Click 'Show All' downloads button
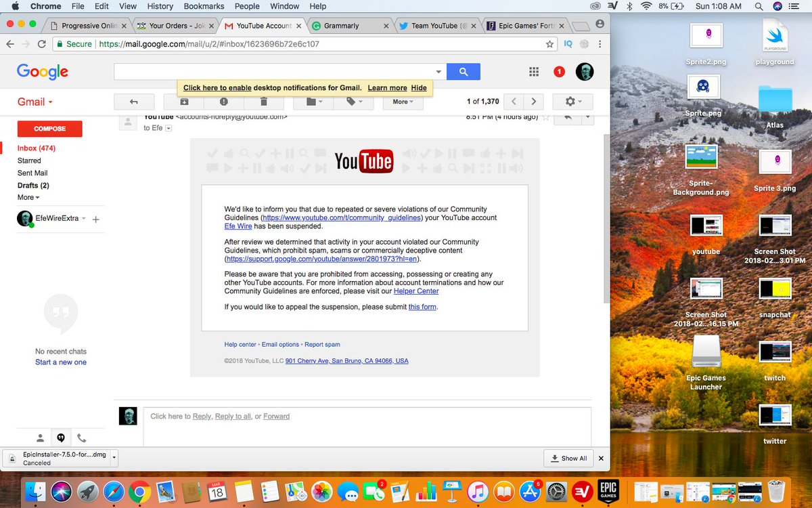The image size is (812, 508). coord(569,458)
